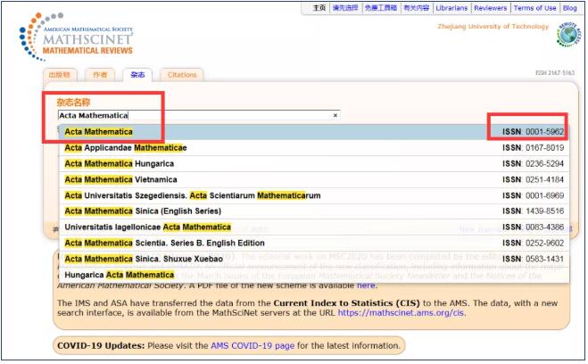Choose Acta Applicandae Mathematicae from suggestions

126,148
